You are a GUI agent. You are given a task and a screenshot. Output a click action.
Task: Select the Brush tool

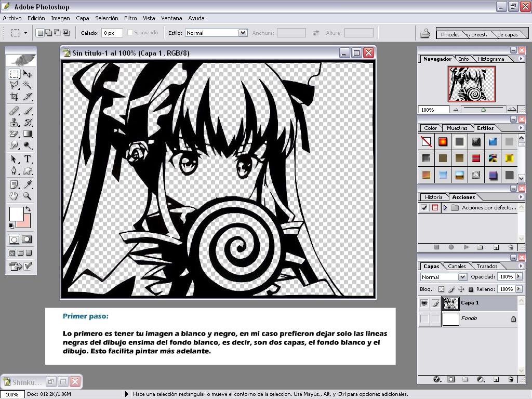[28, 111]
